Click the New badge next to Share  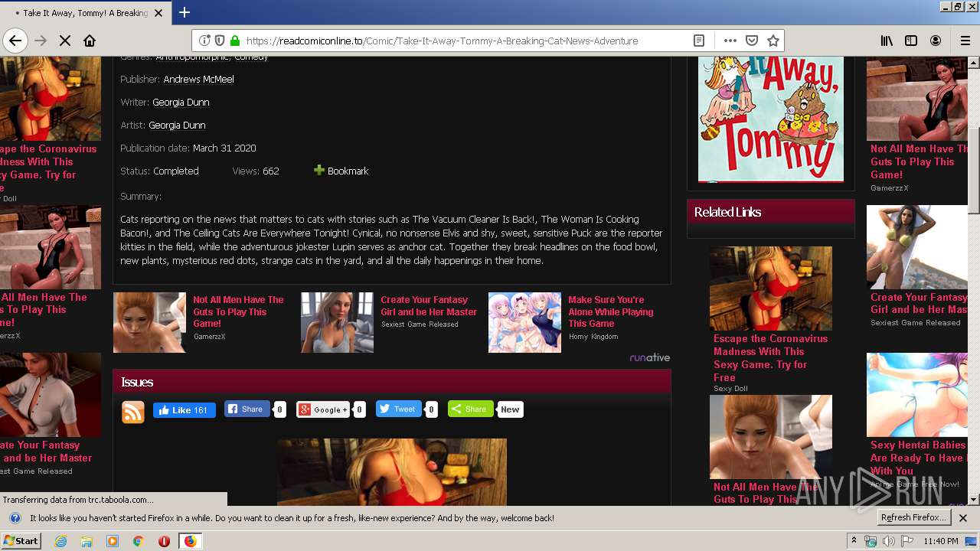click(510, 409)
